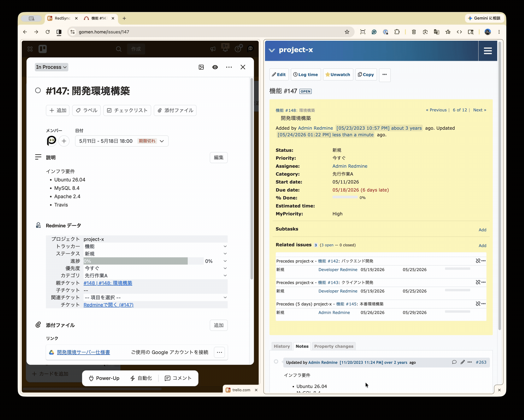Open ラベル label picker
The width and height of the screenshot is (524, 420).
tap(86, 110)
